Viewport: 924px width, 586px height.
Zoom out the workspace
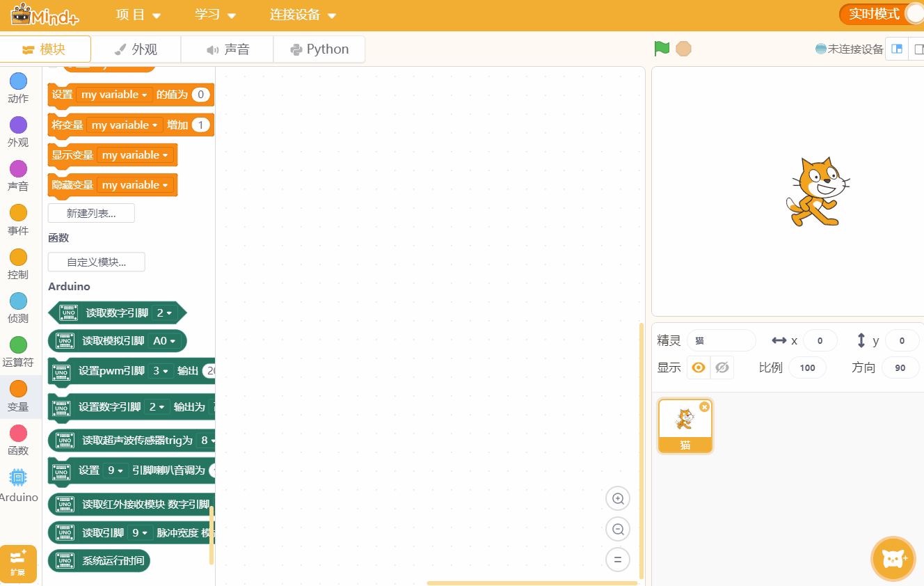(617, 529)
